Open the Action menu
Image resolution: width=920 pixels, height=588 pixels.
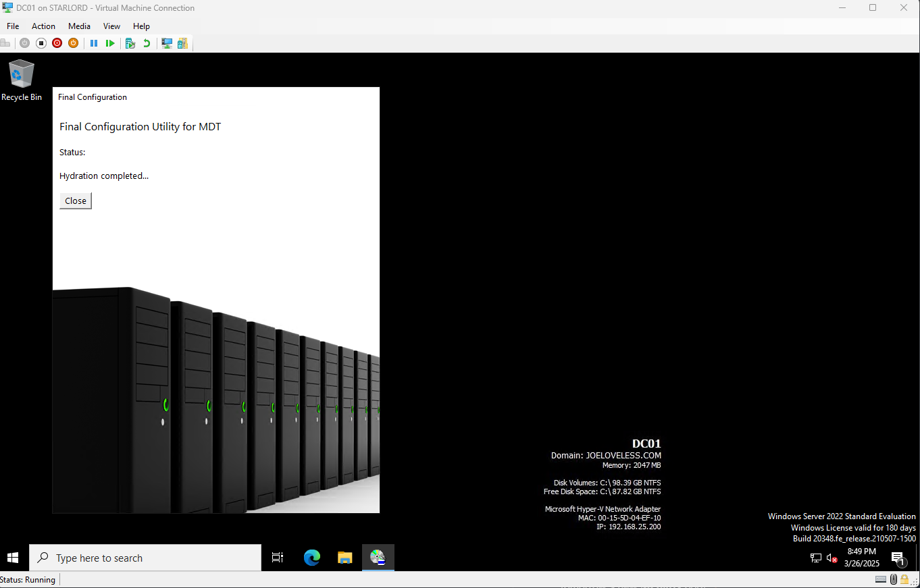pyautogui.click(x=43, y=26)
